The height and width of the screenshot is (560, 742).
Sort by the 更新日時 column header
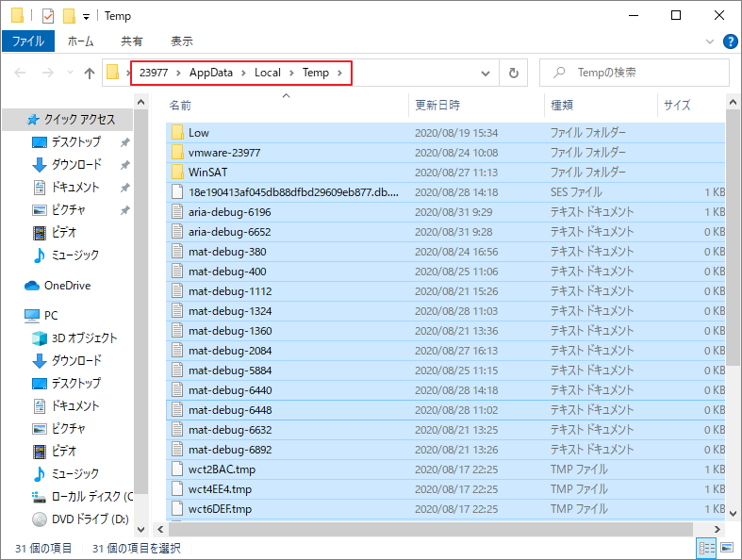pyautogui.click(x=437, y=105)
